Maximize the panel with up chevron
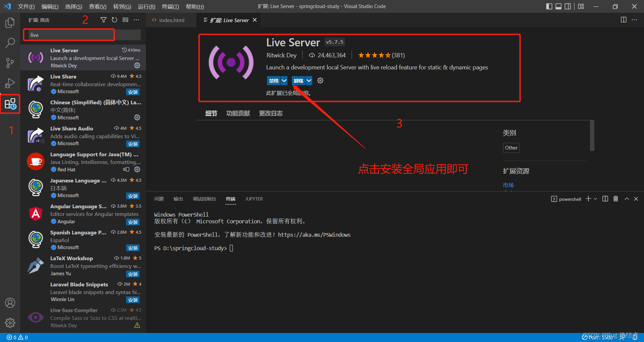Viewport: 644px width, 342px height. (x=627, y=199)
